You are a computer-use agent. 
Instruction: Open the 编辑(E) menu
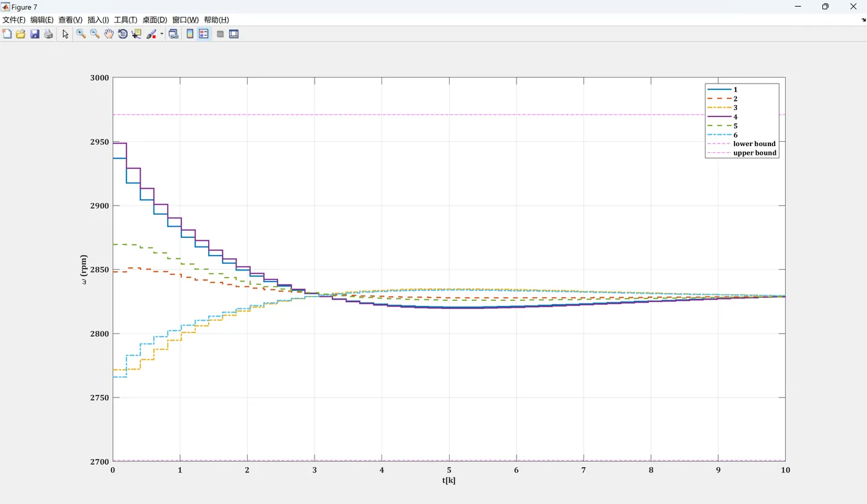point(41,20)
